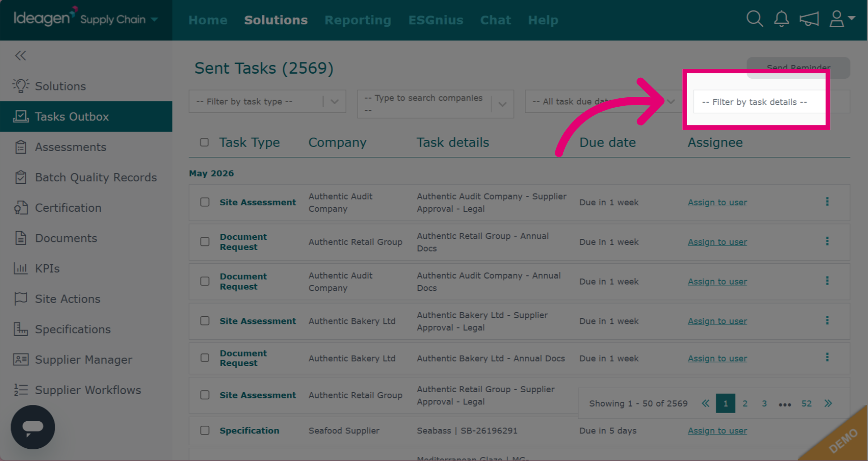868x461 pixels.
Task: Click the Supplier Manager card icon
Action: pos(21,360)
